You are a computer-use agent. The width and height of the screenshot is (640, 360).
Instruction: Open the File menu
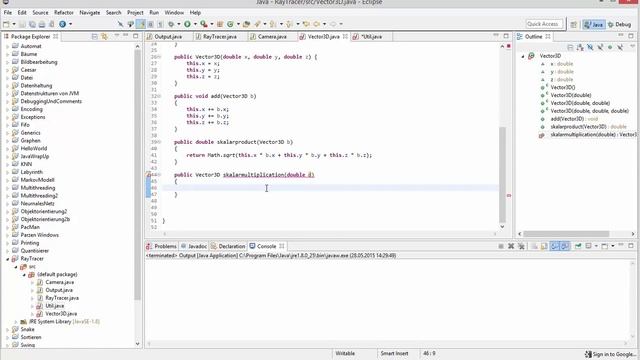8,13
